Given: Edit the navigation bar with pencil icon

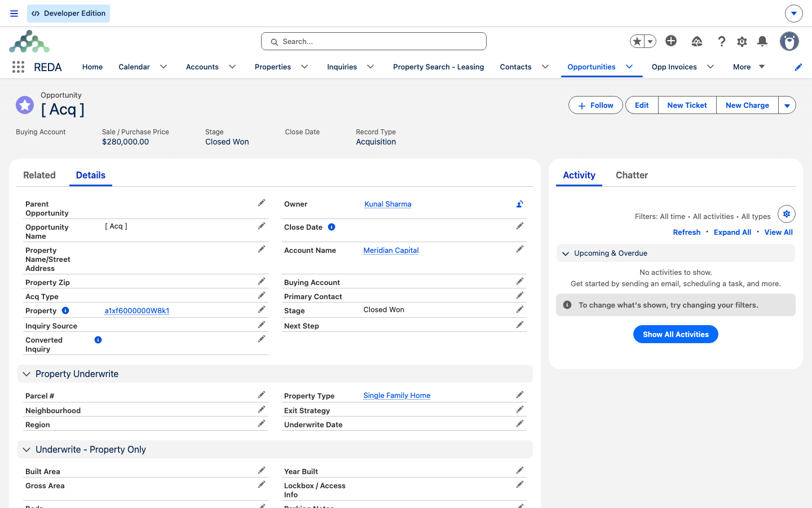Looking at the screenshot, I should 798,67.
